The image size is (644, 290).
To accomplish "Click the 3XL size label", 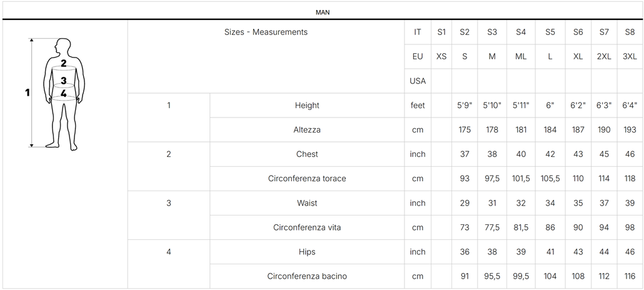I will pos(630,56).
